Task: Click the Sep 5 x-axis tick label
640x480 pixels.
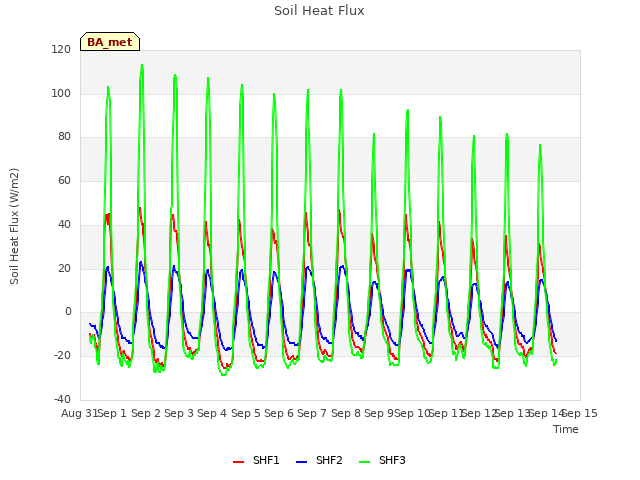Action: (x=246, y=413)
